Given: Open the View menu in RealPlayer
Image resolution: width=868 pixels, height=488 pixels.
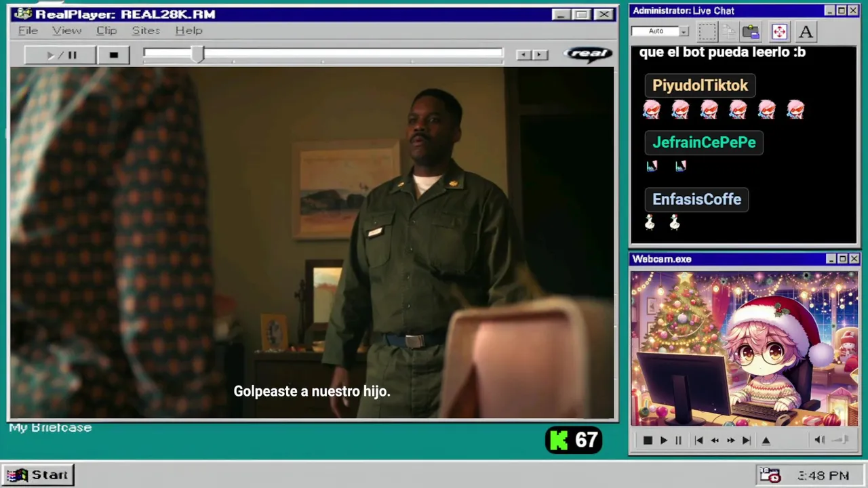Looking at the screenshot, I should point(67,30).
